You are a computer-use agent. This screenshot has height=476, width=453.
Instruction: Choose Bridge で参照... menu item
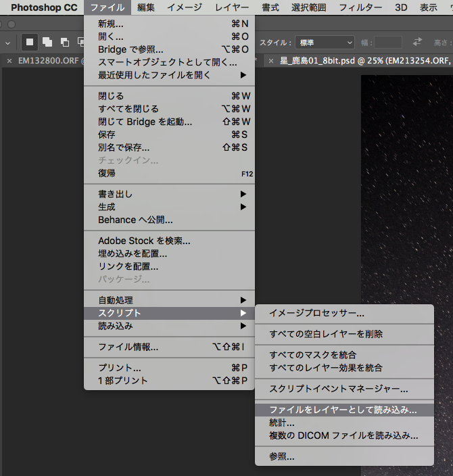point(169,49)
